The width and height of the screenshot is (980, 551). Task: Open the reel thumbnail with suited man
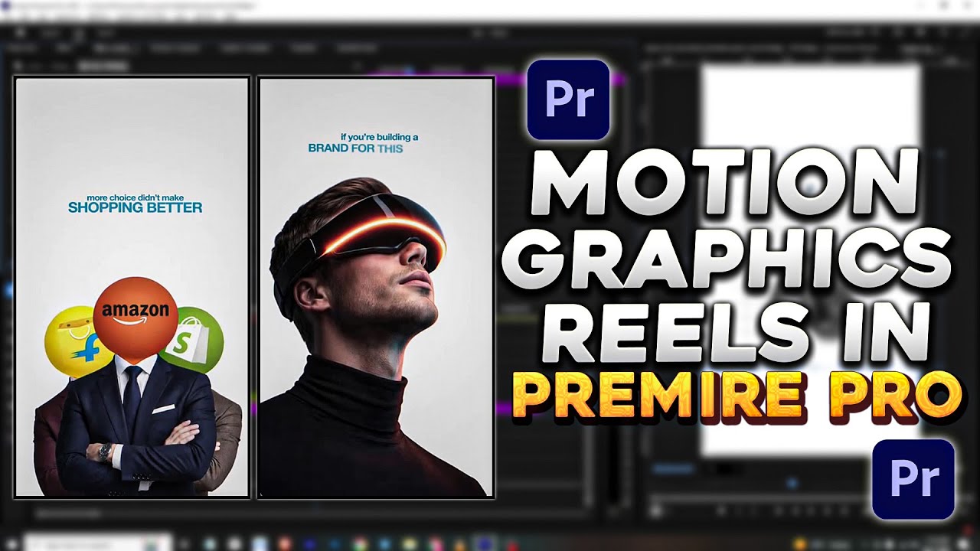tap(132, 287)
